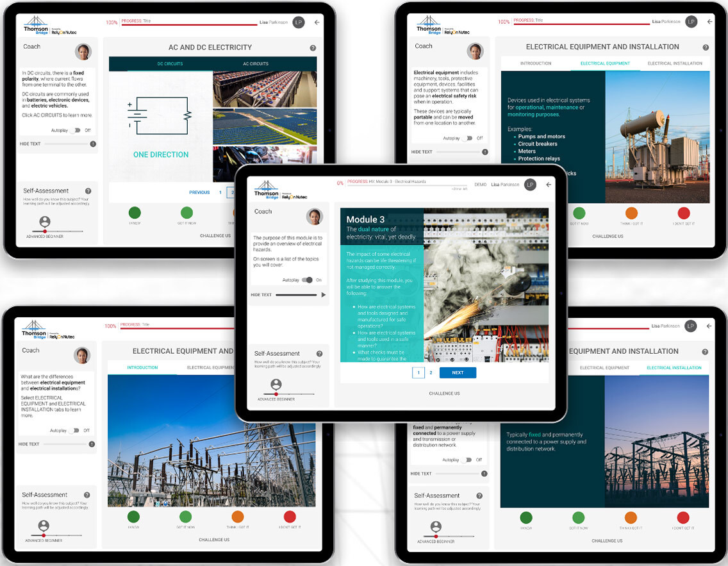Turn off the Autoplay switch currently set On
The height and width of the screenshot is (566, 728).
308,280
